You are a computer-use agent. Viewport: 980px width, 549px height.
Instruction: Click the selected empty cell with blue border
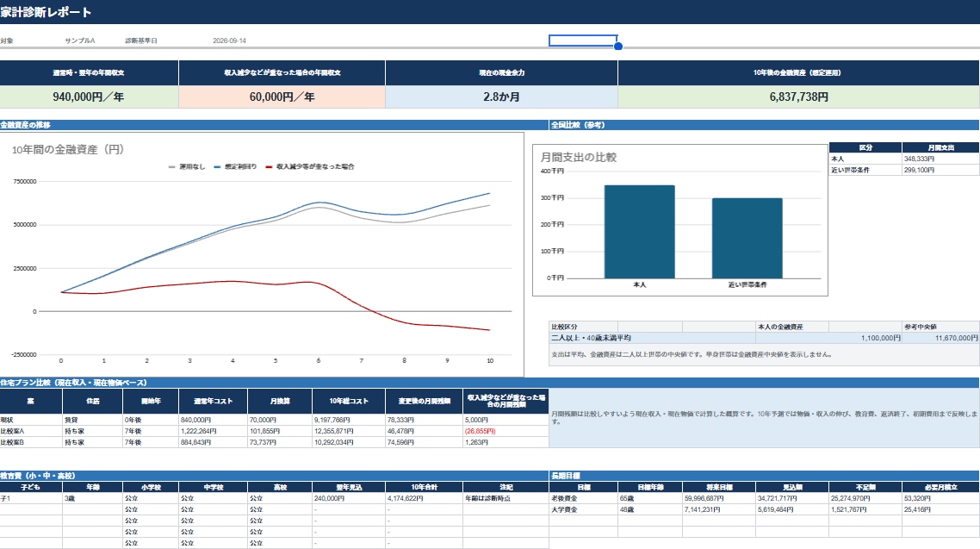click(x=583, y=41)
